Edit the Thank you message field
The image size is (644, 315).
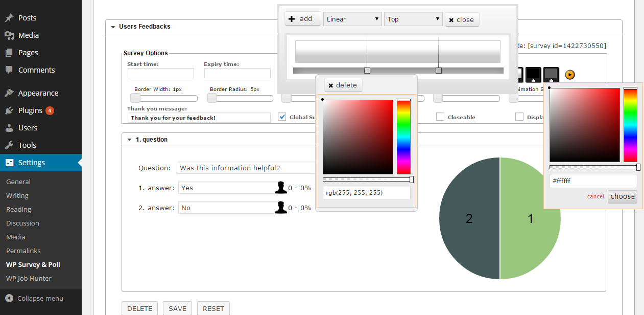click(x=199, y=118)
